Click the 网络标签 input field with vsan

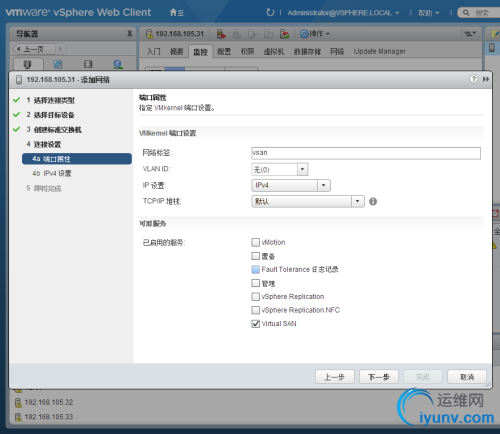(366, 153)
